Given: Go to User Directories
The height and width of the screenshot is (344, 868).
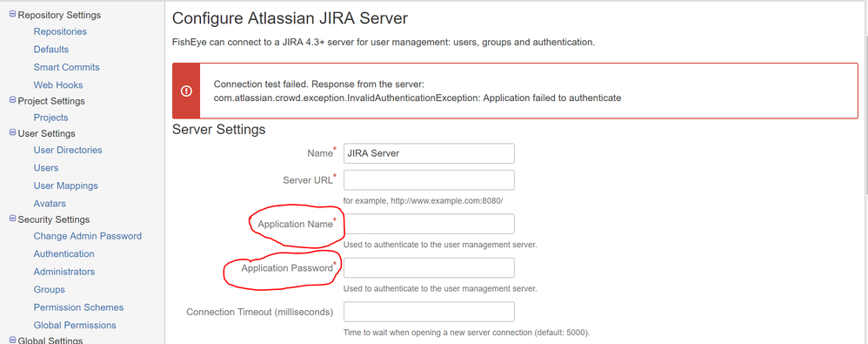Looking at the screenshot, I should pyautogui.click(x=68, y=150).
